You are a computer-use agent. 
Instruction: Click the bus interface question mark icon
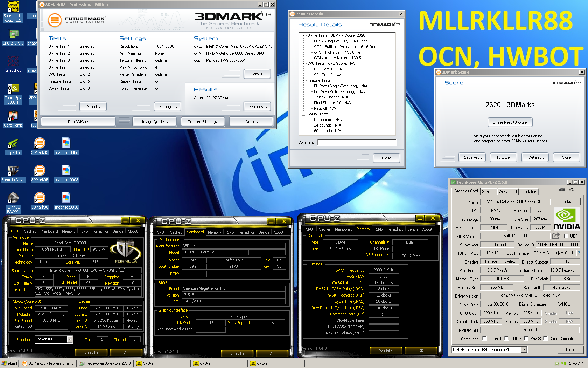[x=579, y=253]
